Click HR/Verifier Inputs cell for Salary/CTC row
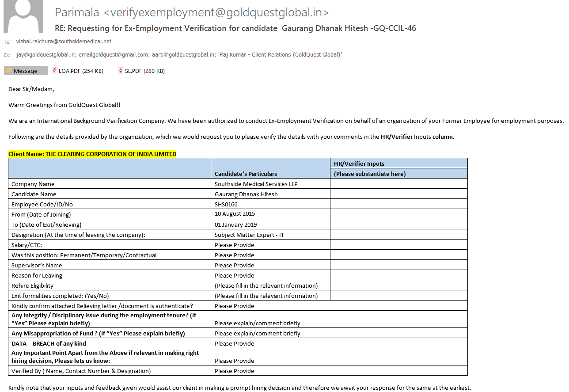This screenshot has width=569, height=392. 398,245
